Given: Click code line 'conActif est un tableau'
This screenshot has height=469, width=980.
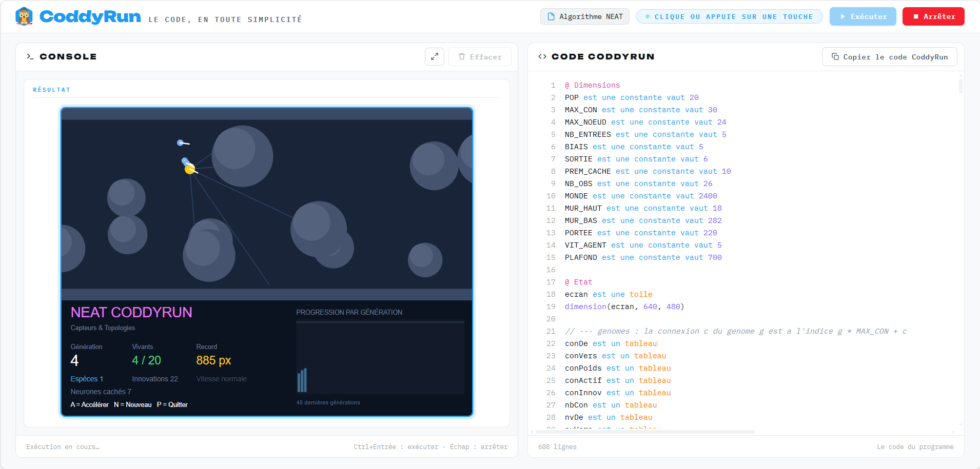Looking at the screenshot, I should point(618,380).
